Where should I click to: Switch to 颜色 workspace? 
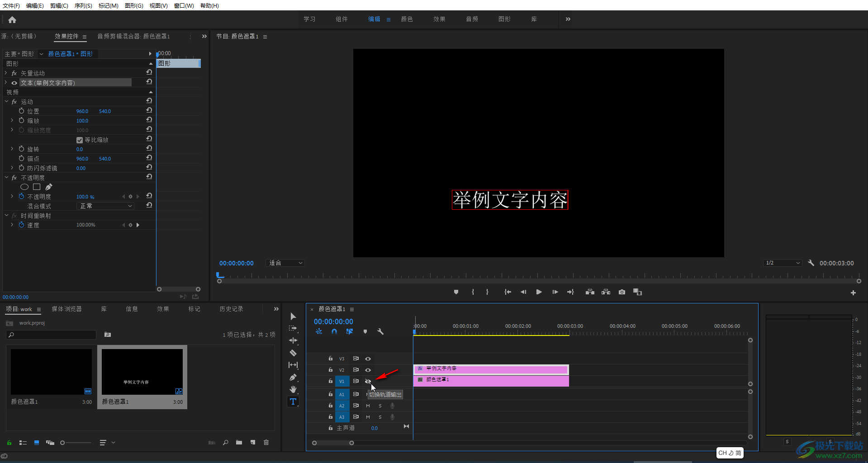407,19
